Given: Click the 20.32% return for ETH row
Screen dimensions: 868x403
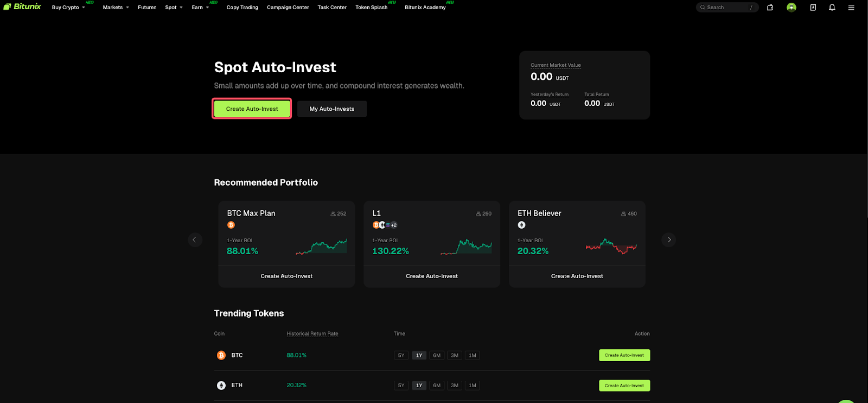Looking at the screenshot, I should [x=297, y=386].
